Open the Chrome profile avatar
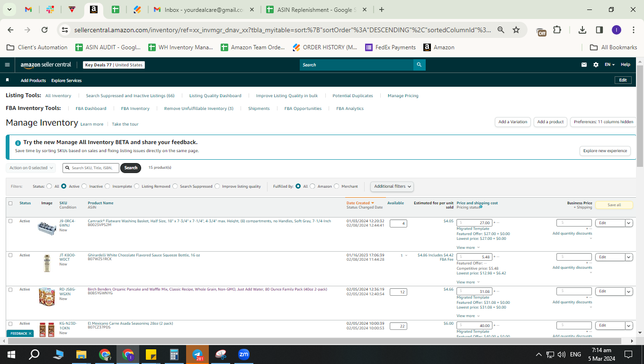 tap(616, 30)
